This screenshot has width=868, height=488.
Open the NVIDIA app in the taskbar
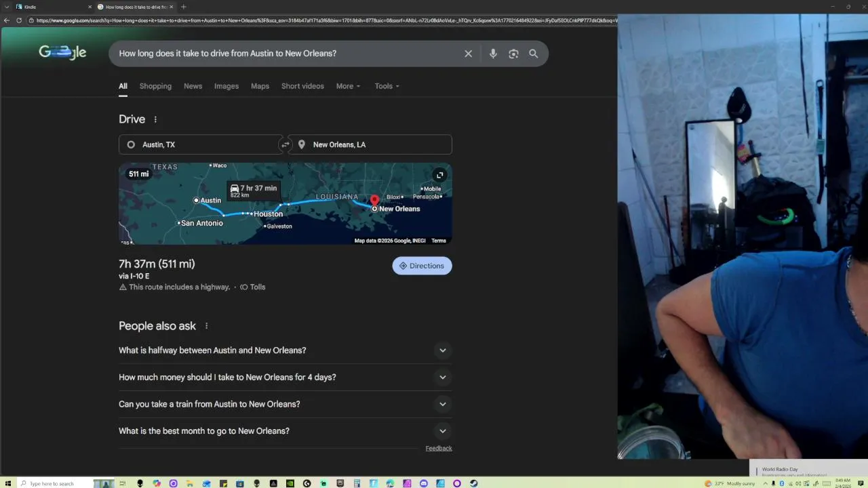pyautogui.click(x=290, y=483)
